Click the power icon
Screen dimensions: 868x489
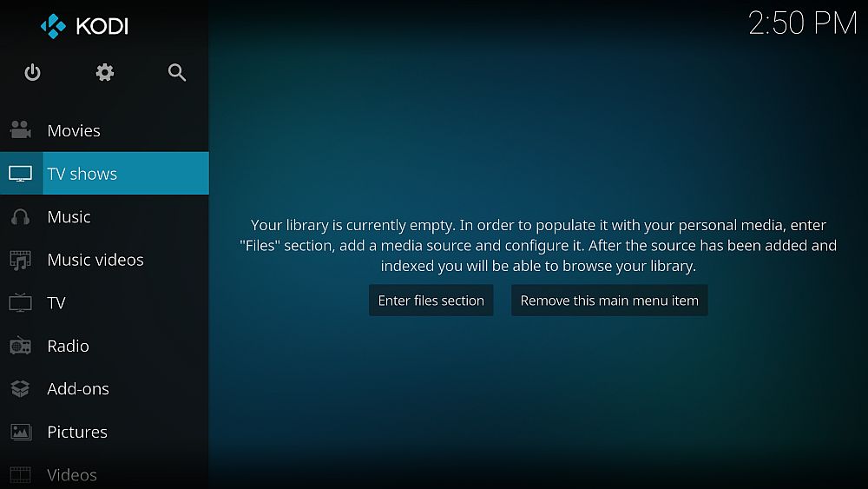coord(33,73)
